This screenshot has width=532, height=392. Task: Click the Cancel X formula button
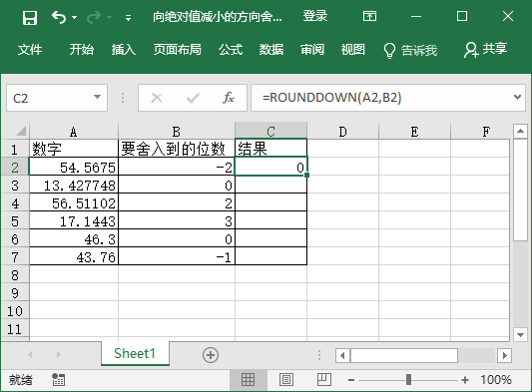tap(157, 98)
